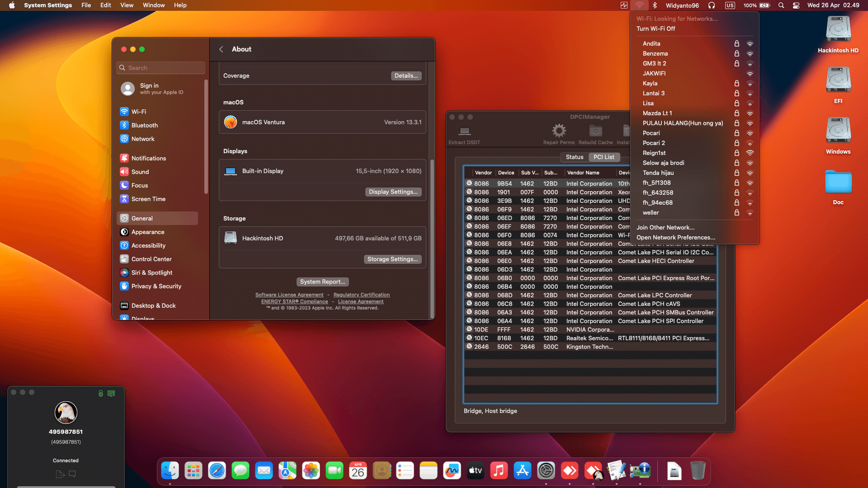Sort PCI list by Vendor Name column

point(590,173)
